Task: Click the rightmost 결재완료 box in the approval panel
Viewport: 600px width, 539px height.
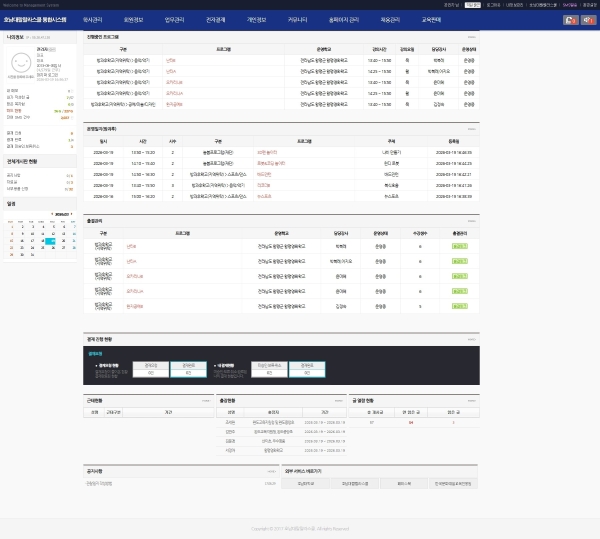Action: [x=307, y=370]
